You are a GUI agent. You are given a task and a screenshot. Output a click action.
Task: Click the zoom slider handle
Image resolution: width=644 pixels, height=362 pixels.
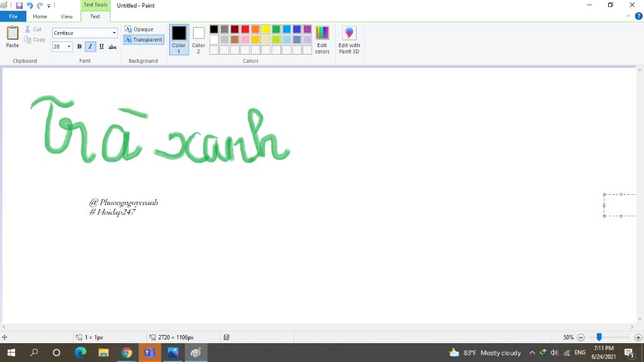599,337
